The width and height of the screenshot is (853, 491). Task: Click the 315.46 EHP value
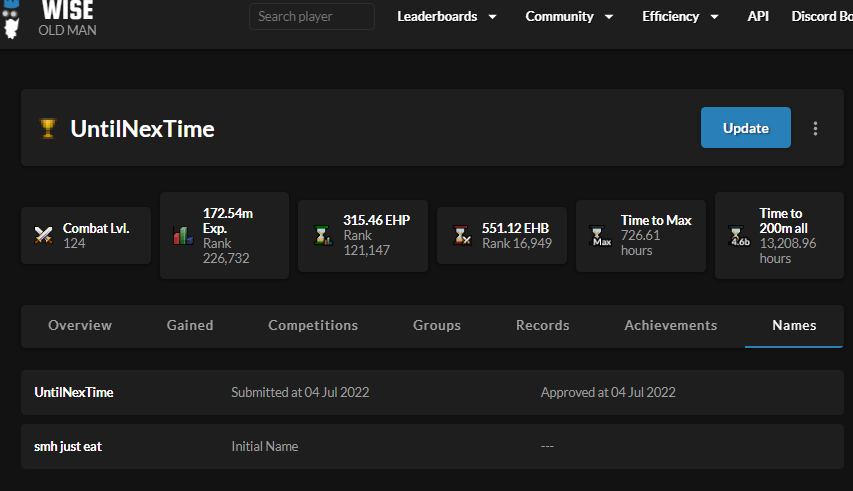click(x=376, y=220)
